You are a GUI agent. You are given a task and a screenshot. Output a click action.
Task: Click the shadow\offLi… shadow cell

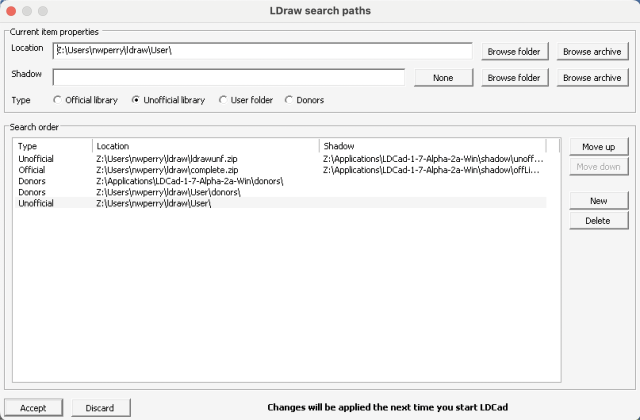click(431, 170)
